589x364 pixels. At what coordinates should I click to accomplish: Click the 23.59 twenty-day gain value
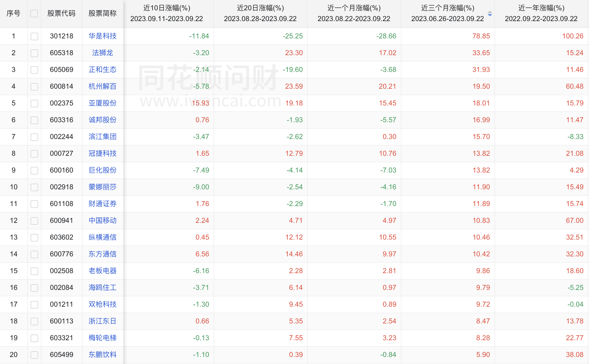294,86
